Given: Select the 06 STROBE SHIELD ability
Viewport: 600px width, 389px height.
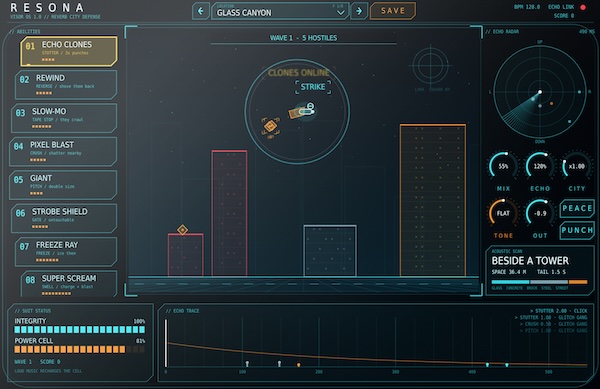Looking at the screenshot, I should tap(64, 218).
